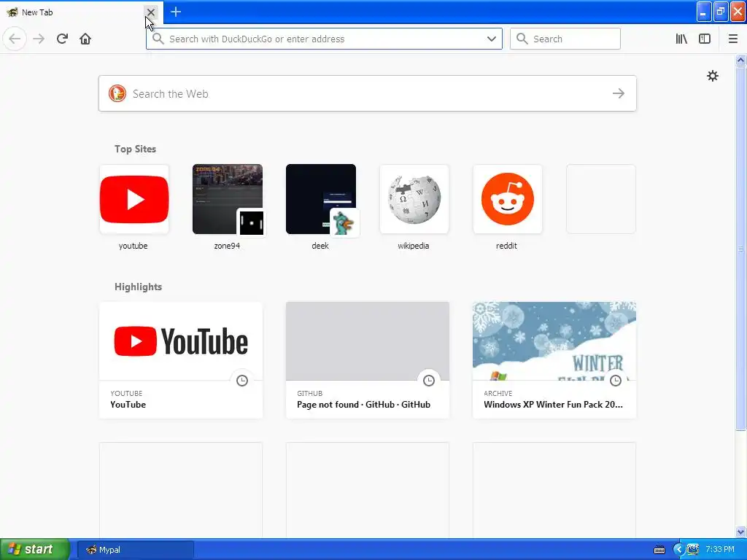The height and width of the screenshot is (560, 747).
Task: Open the zone94 top site tile
Action: [228, 199]
